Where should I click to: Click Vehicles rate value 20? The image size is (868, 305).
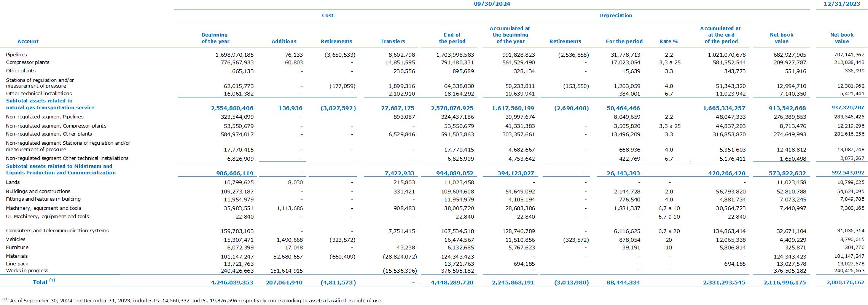pyautogui.click(x=669, y=240)
